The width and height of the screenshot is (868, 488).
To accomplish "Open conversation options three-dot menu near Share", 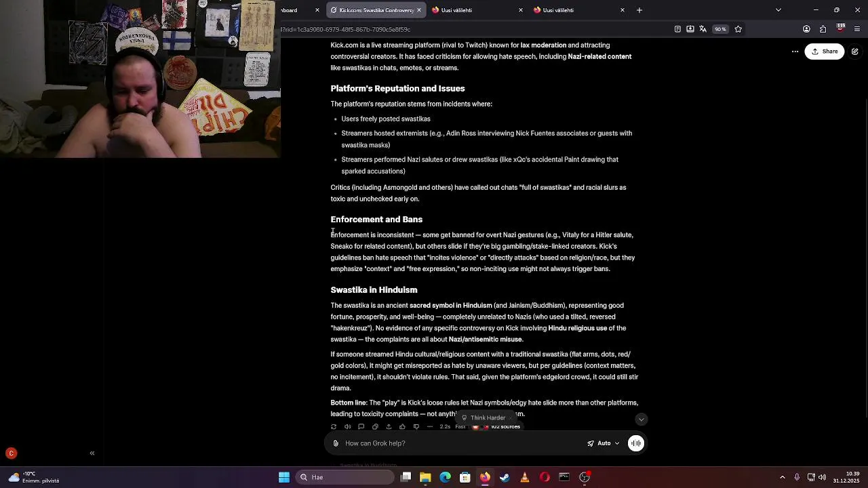I will tap(795, 52).
